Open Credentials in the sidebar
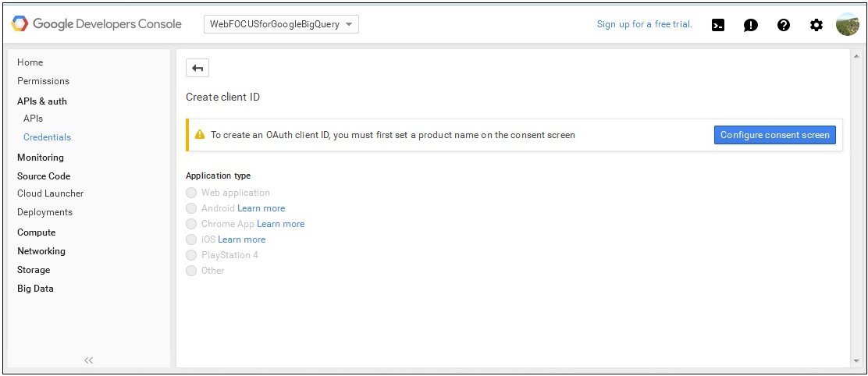 (x=47, y=137)
